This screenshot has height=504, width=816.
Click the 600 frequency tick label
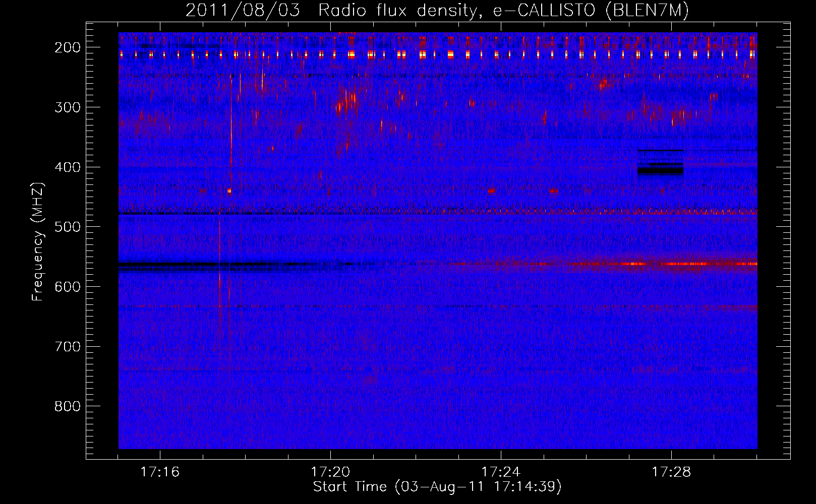point(67,287)
